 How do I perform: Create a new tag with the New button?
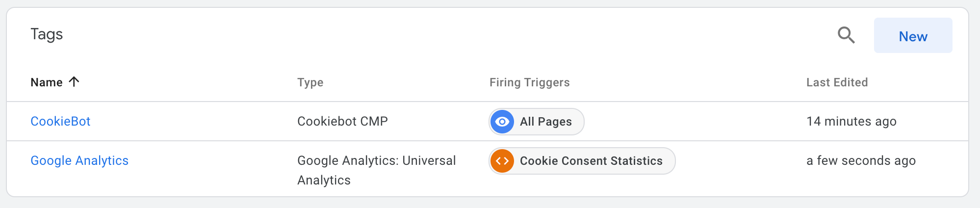point(913,35)
